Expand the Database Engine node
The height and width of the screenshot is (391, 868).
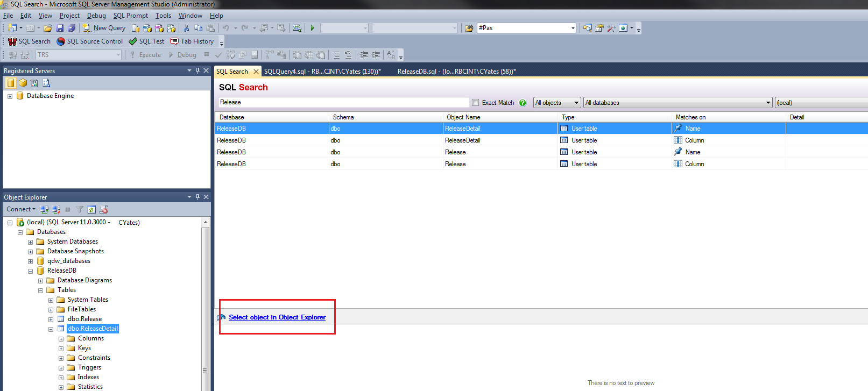(10, 96)
